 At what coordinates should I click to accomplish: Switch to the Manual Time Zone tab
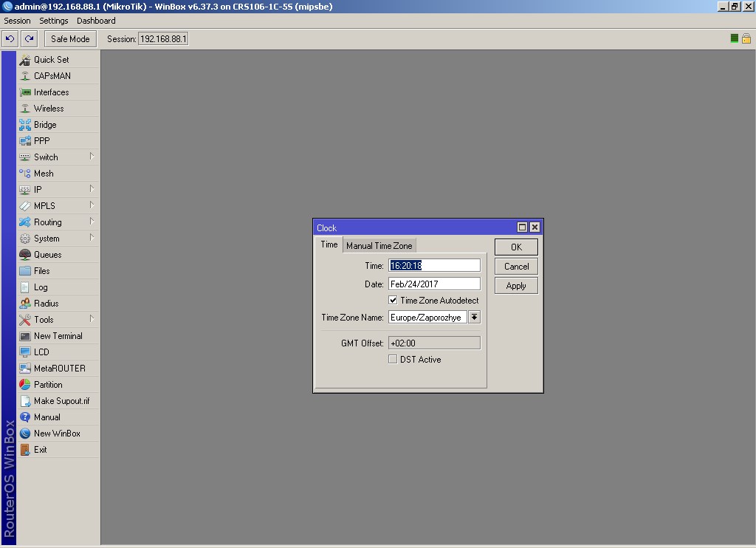click(379, 245)
